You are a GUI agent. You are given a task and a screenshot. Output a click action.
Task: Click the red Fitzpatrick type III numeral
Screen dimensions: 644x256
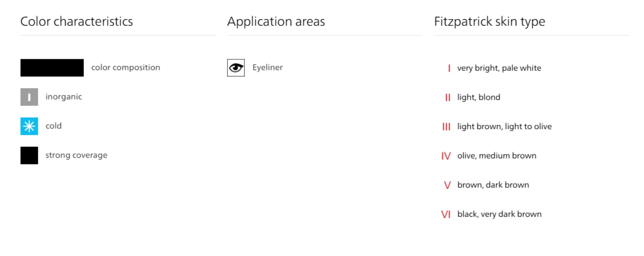point(446,127)
